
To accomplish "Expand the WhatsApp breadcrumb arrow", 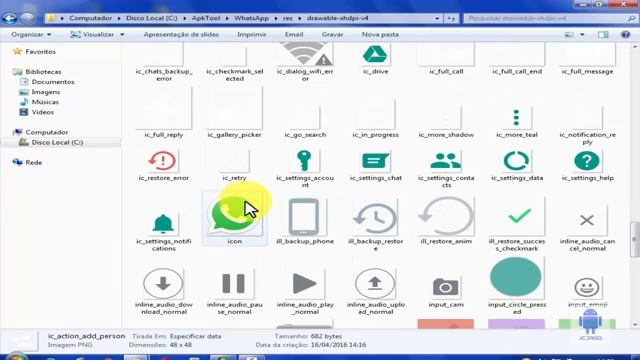I will tap(276, 18).
